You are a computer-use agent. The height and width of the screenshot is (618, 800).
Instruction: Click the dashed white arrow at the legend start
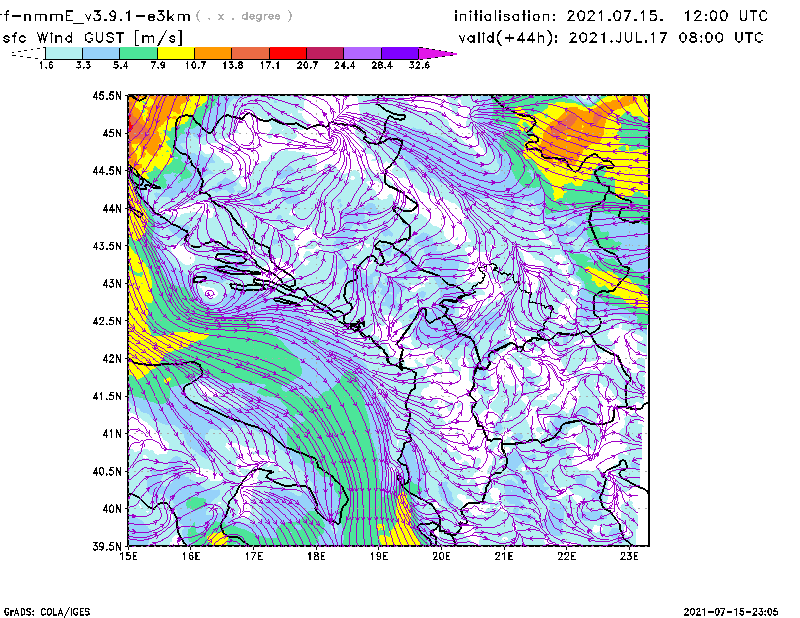point(28,53)
